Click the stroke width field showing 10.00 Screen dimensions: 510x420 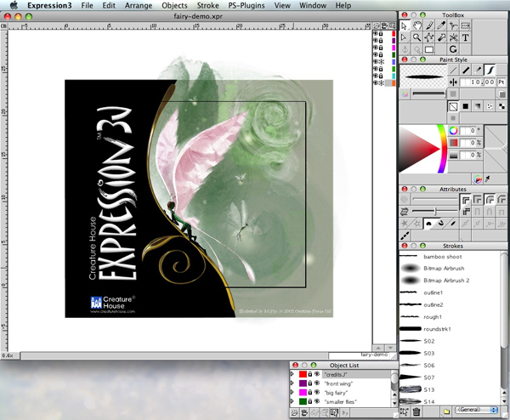coord(478,82)
